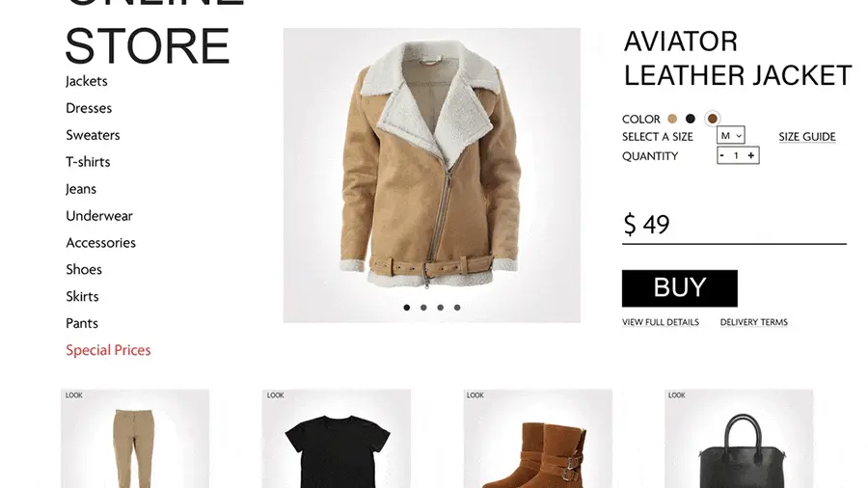Open the brown boots look thumbnail
868x488 pixels.
coord(538,439)
